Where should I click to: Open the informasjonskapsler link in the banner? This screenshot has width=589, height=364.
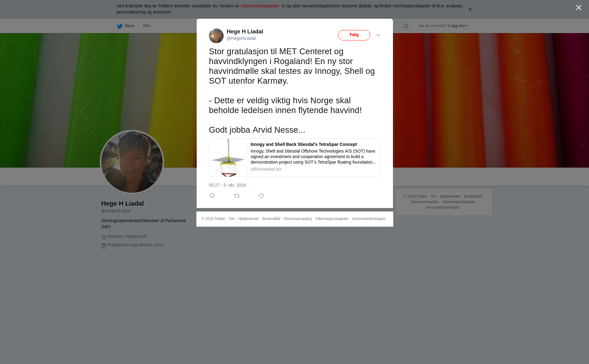pyautogui.click(x=260, y=6)
